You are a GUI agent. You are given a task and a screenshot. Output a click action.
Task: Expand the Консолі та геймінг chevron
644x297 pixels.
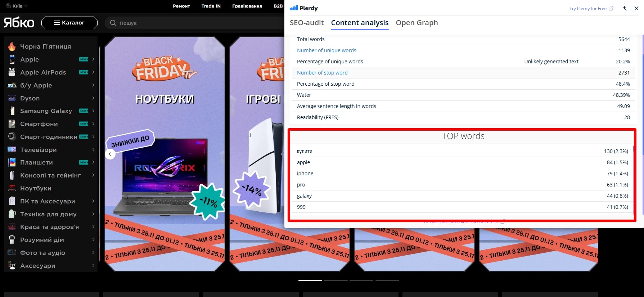pos(93,175)
